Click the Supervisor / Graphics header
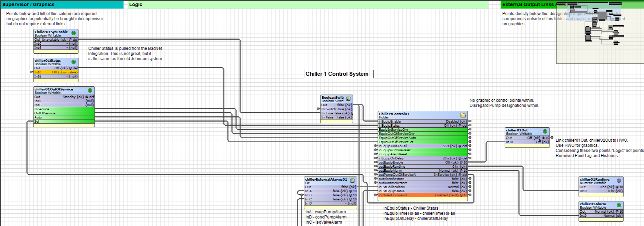 (x=28, y=4)
